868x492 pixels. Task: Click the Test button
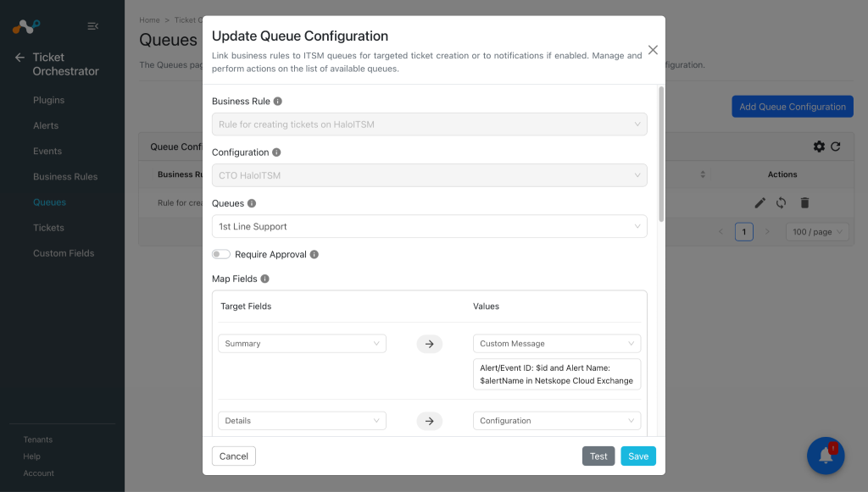click(598, 456)
